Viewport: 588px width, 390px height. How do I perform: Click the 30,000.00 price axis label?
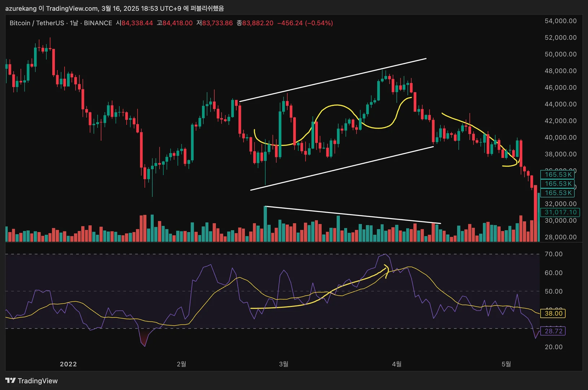coord(561,220)
